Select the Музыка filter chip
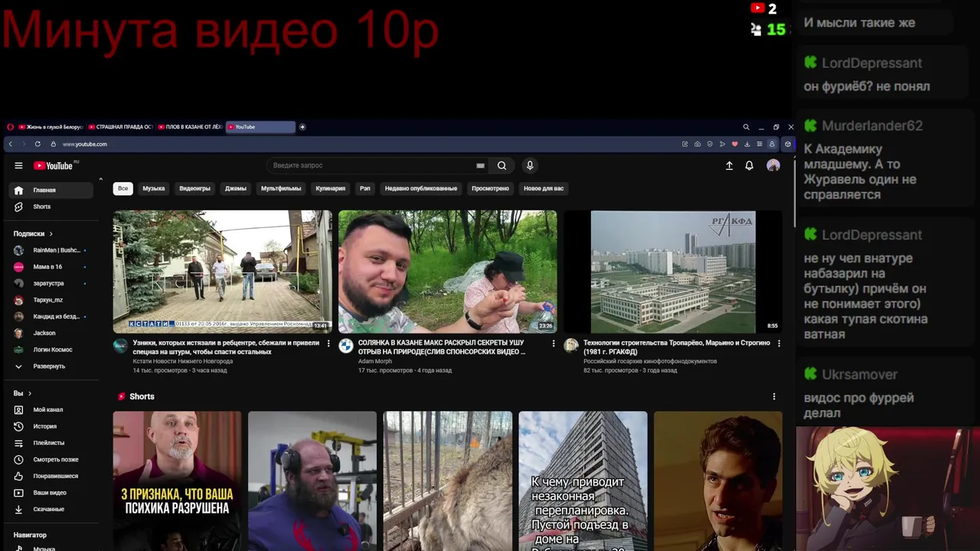This screenshot has height=551, width=980. pos(153,188)
